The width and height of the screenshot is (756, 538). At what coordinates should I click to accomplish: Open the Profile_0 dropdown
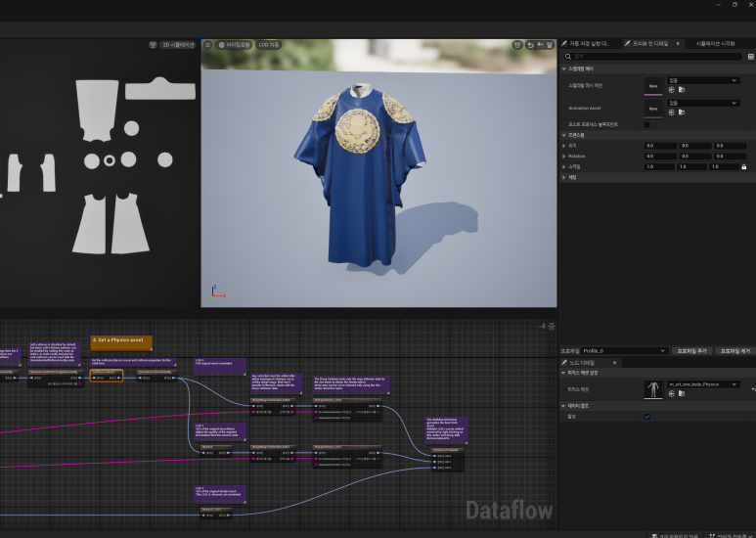pyautogui.click(x=624, y=351)
